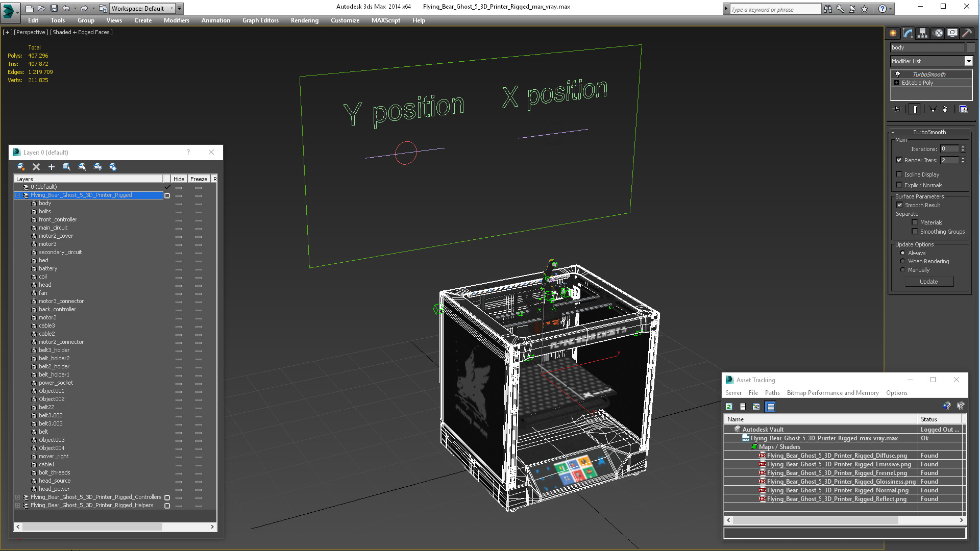Click the Perspective viewport label
The height and width of the screenshot is (551, 980).
(x=31, y=32)
